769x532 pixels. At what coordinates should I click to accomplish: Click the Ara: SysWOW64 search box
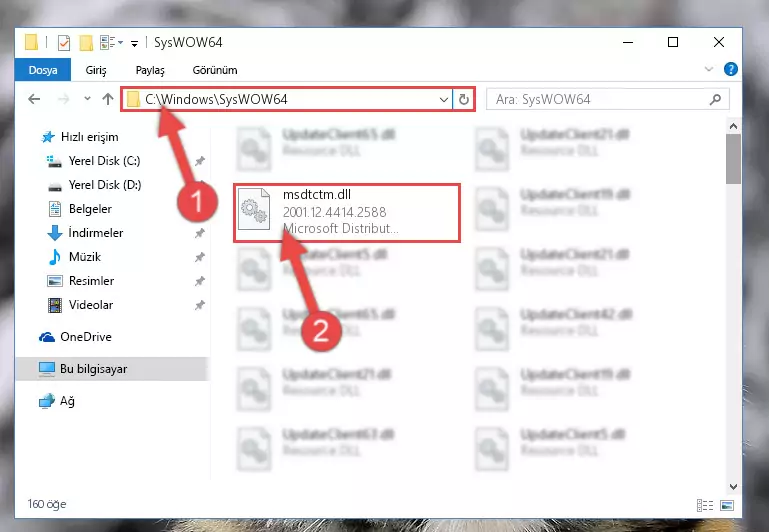click(x=608, y=100)
